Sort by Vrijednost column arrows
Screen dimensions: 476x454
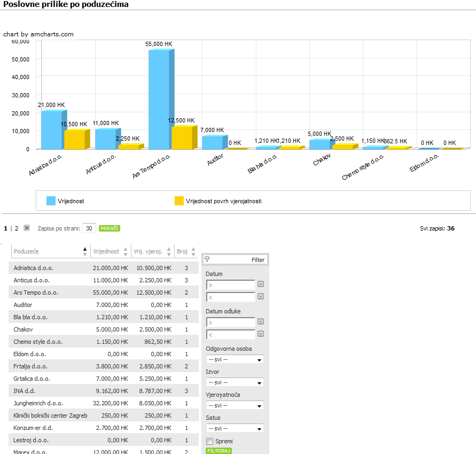click(x=126, y=252)
